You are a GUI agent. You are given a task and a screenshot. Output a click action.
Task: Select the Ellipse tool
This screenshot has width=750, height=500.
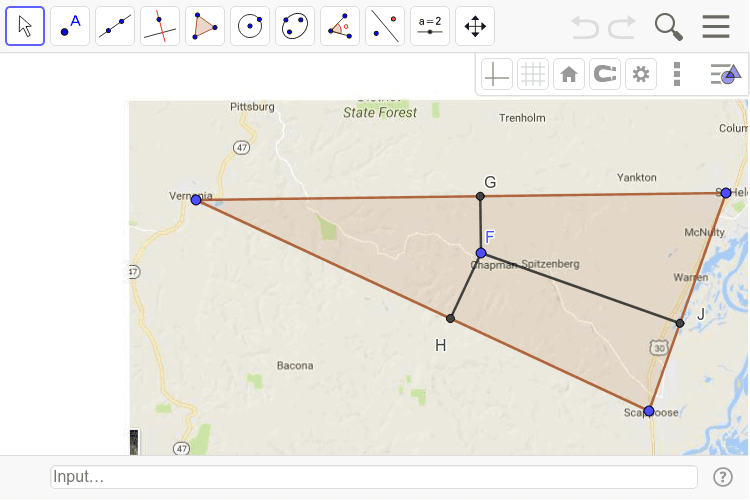(295, 26)
